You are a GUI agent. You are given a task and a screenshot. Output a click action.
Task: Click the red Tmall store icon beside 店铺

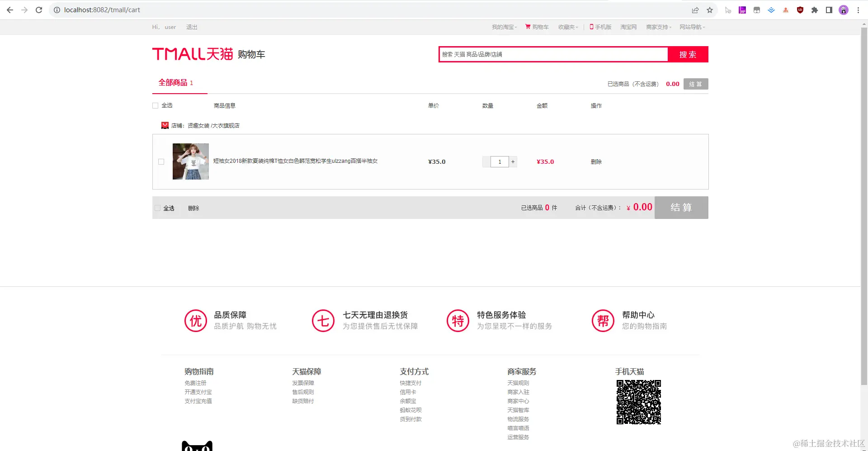point(165,125)
